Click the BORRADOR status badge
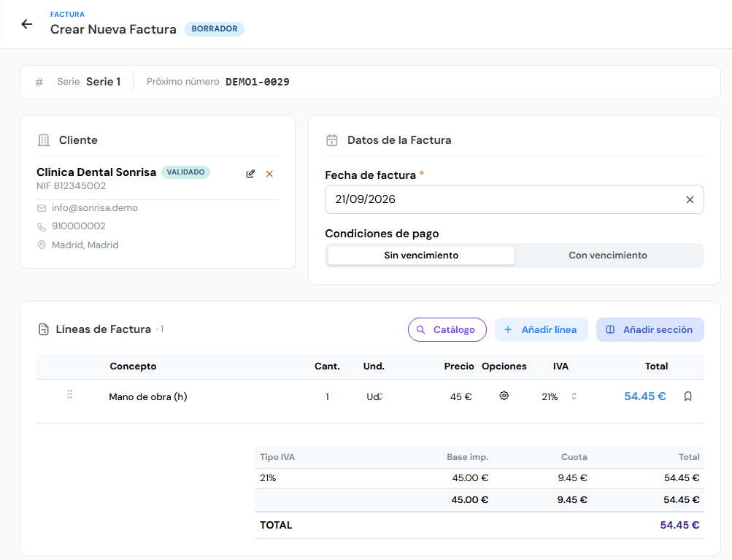The width and height of the screenshot is (732, 560). pyautogui.click(x=215, y=29)
